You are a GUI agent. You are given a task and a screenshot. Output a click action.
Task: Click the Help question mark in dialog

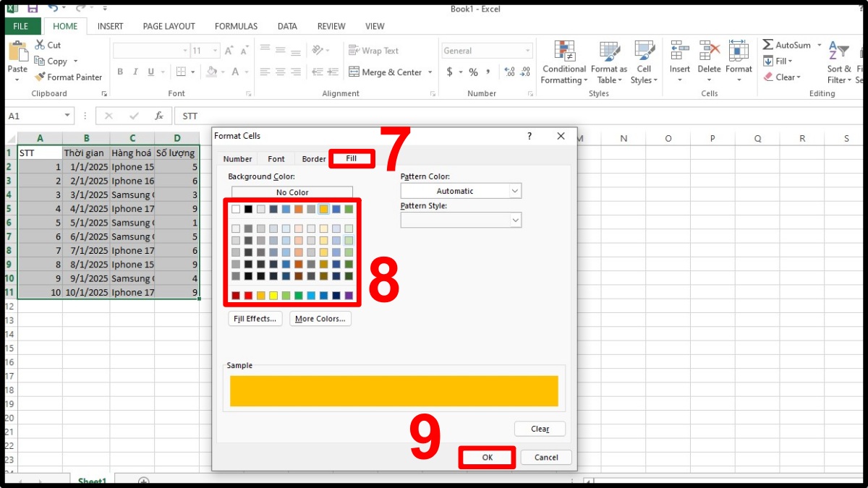pyautogui.click(x=529, y=136)
